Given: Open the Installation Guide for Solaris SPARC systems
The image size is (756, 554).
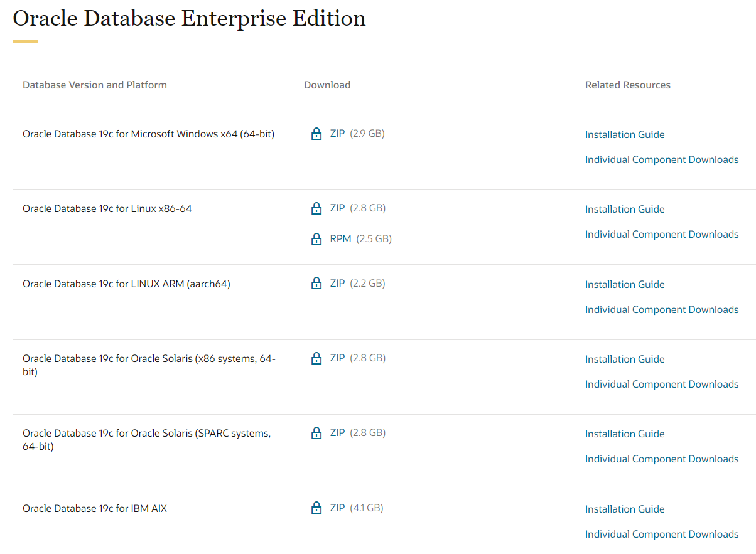Looking at the screenshot, I should point(624,434).
